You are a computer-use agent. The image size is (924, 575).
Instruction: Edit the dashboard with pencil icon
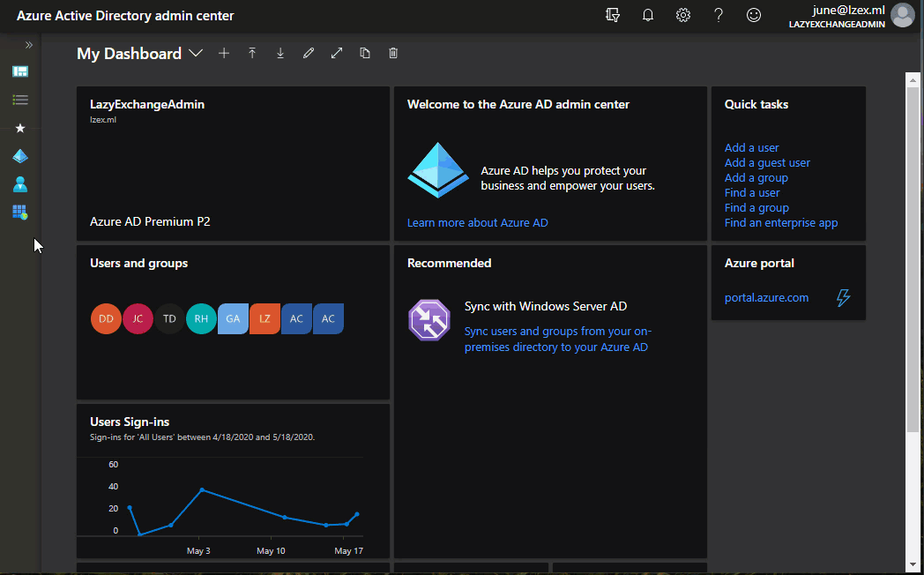[309, 53]
